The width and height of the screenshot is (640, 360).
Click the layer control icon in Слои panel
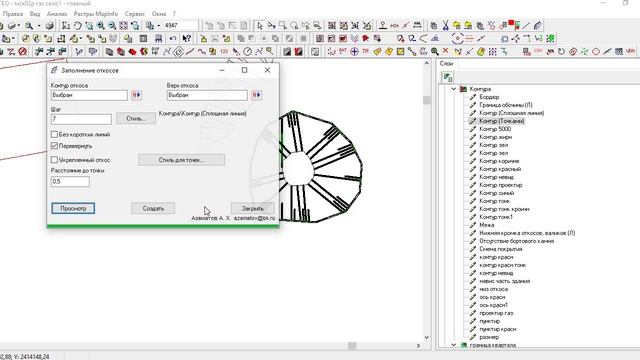pyautogui.click(x=447, y=77)
